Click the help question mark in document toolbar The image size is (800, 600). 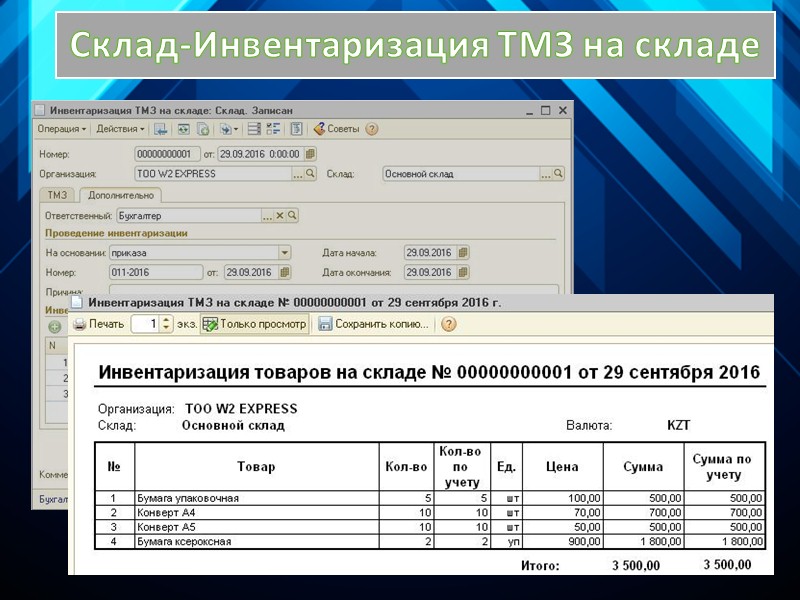point(372,129)
